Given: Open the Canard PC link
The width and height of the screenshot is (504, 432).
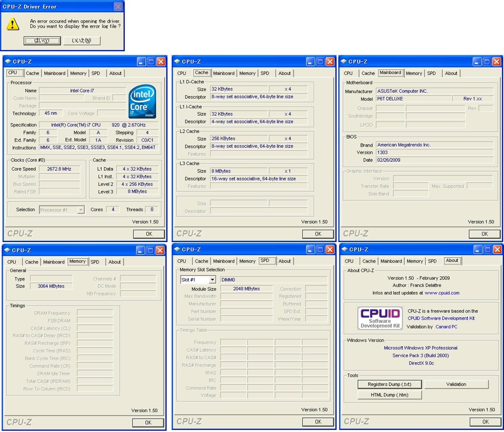Looking at the screenshot, I should (x=446, y=327).
